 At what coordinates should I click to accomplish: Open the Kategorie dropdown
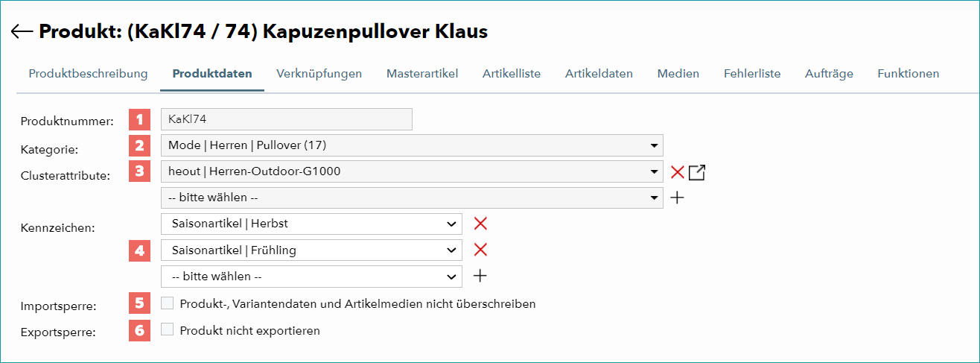(412, 145)
